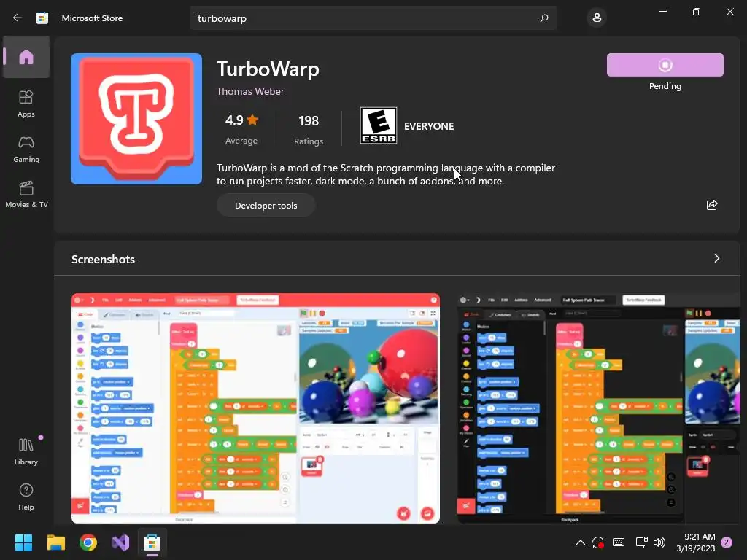Open network settings tray icon
Image resolution: width=747 pixels, height=560 pixels.
click(x=641, y=542)
